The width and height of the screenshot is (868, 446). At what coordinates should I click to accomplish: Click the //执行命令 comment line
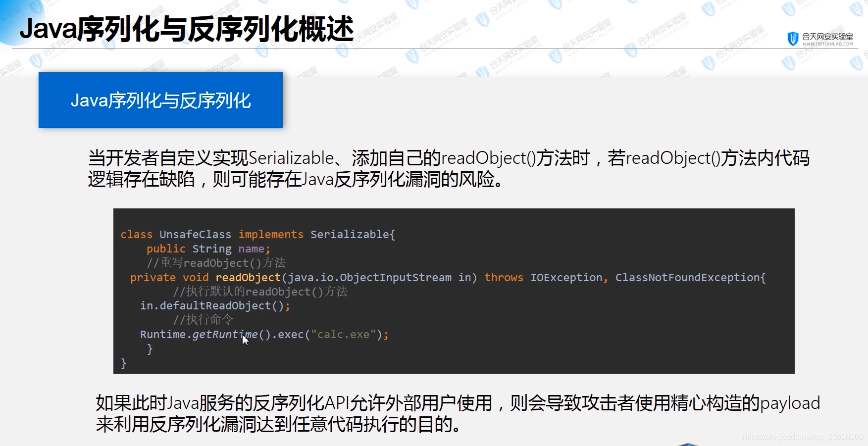click(x=203, y=320)
